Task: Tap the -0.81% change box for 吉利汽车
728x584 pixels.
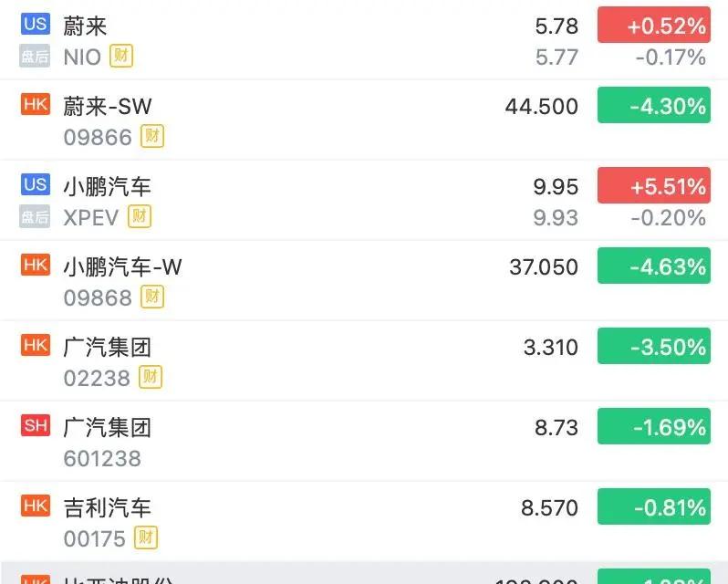Action: point(654,507)
